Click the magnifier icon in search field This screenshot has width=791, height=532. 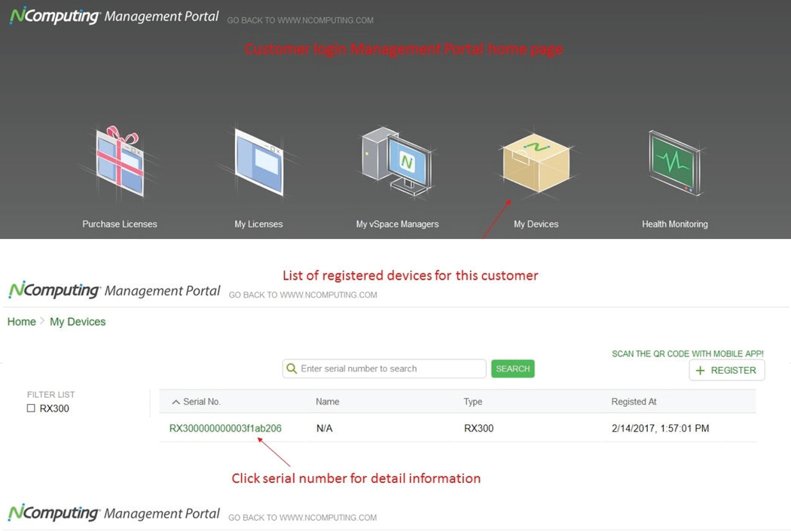coord(292,368)
